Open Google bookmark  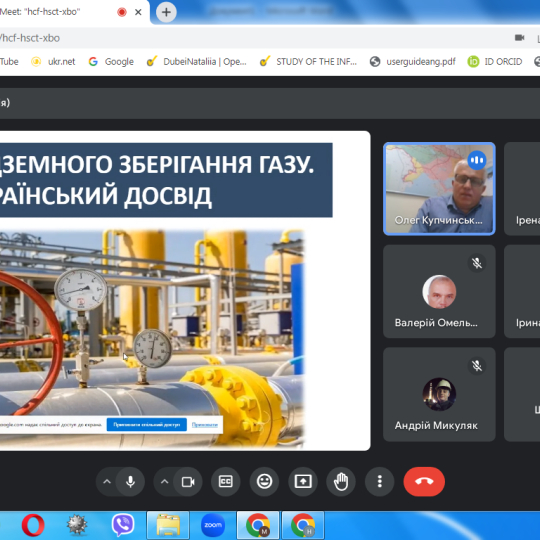(111, 62)
